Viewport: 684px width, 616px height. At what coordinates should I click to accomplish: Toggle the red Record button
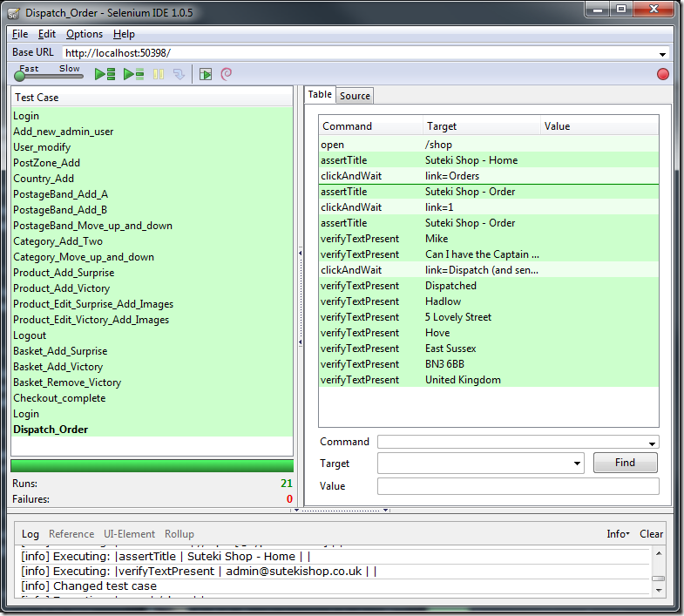pyautogui.click(x=663, y=75)
